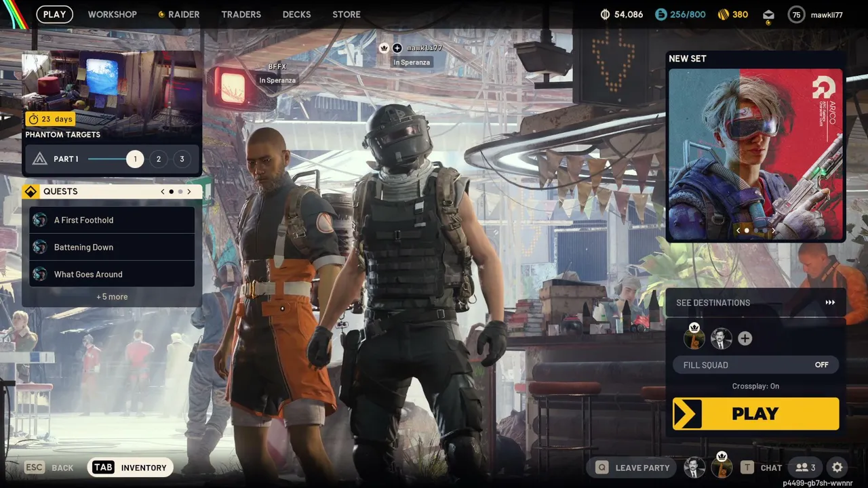Leave the party via LEAVE PARTY

(x=642, y=468)
